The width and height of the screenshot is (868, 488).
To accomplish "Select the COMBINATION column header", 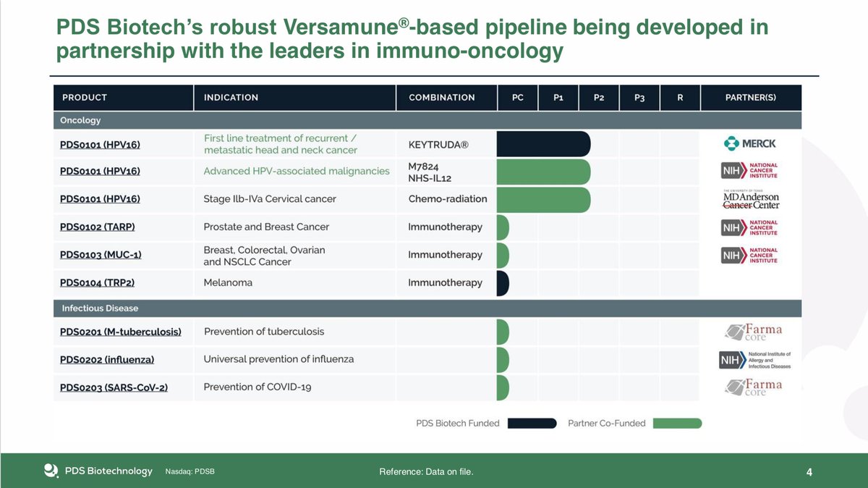I will click(x=446, y=97).
